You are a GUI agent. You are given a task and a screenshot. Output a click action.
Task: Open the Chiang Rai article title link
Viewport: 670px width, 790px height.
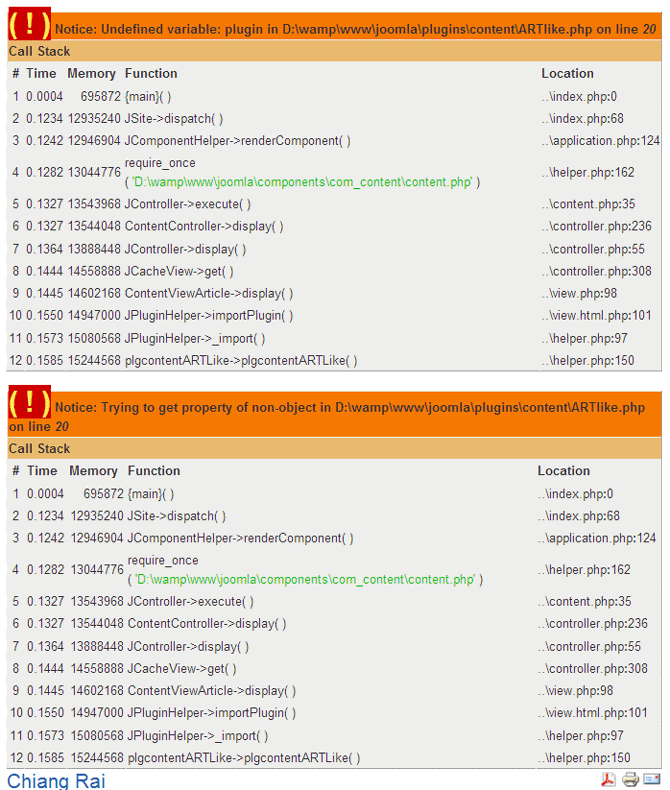(x=56, y=781)
